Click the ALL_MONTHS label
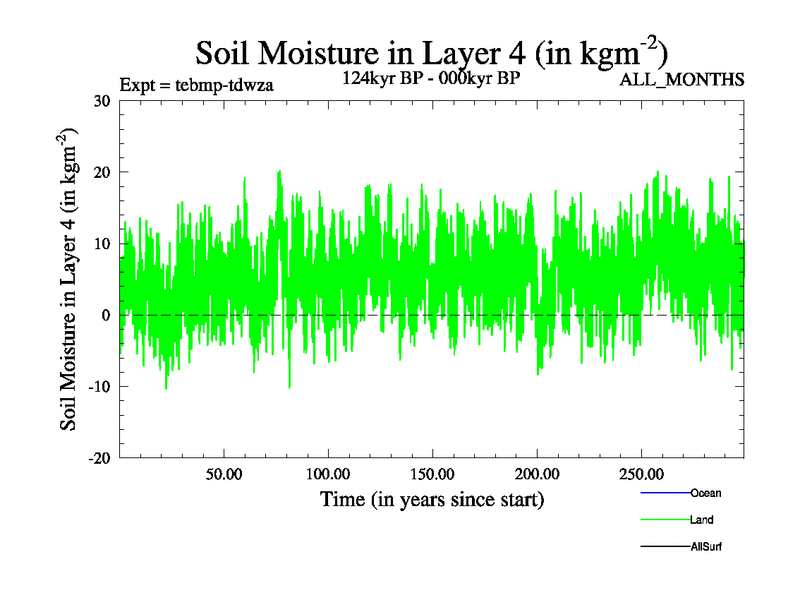The width and height of the screenshot is (800, 600). coord(682,80)
